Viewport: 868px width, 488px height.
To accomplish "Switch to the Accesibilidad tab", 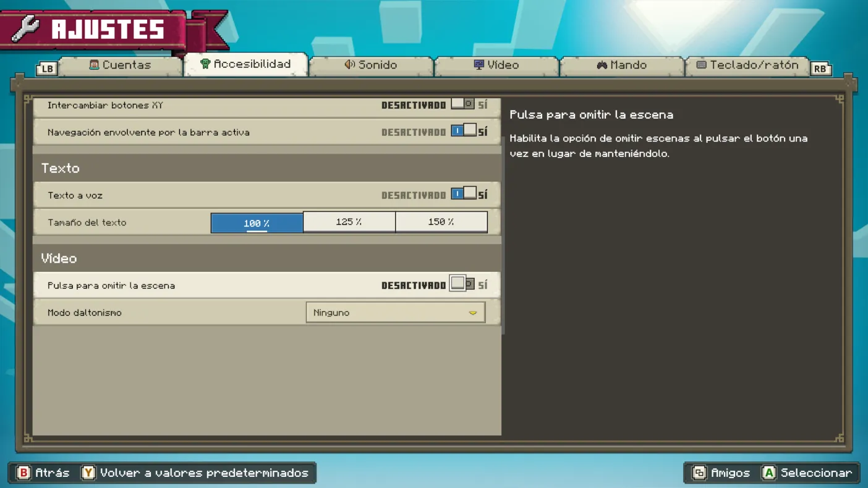I will click(x=246, y=64).
